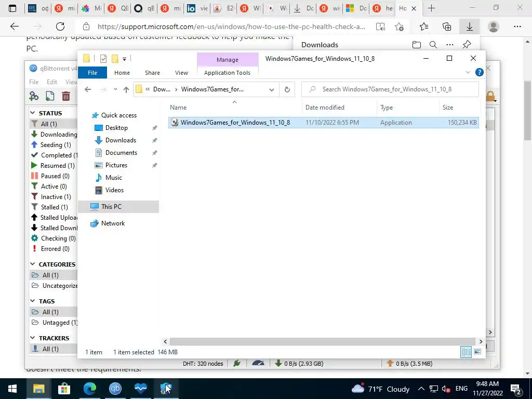This screenshot has width=532, height=399.
Task: Click qBittorrent download speed indicator
Action: click(299, 364)
